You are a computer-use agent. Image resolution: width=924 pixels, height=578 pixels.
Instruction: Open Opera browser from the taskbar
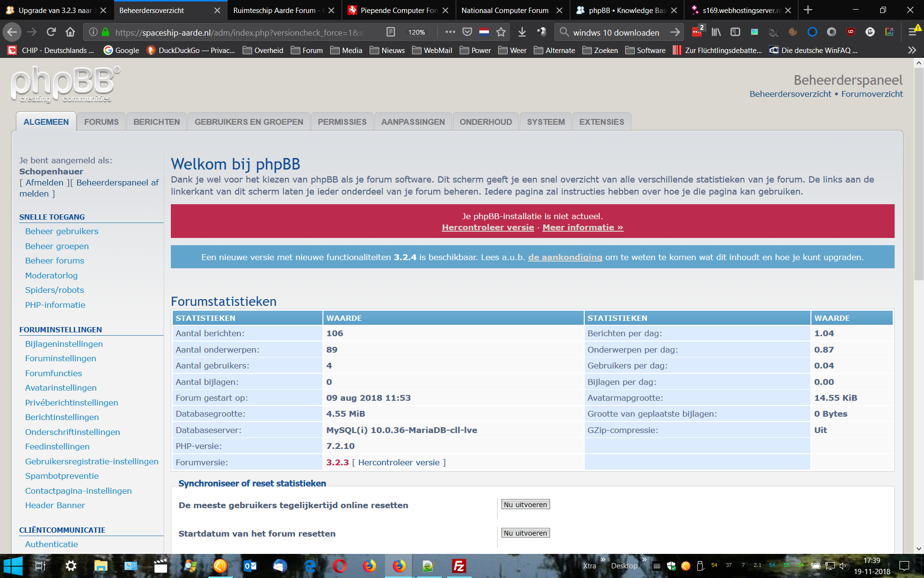[x=339, y=566]
